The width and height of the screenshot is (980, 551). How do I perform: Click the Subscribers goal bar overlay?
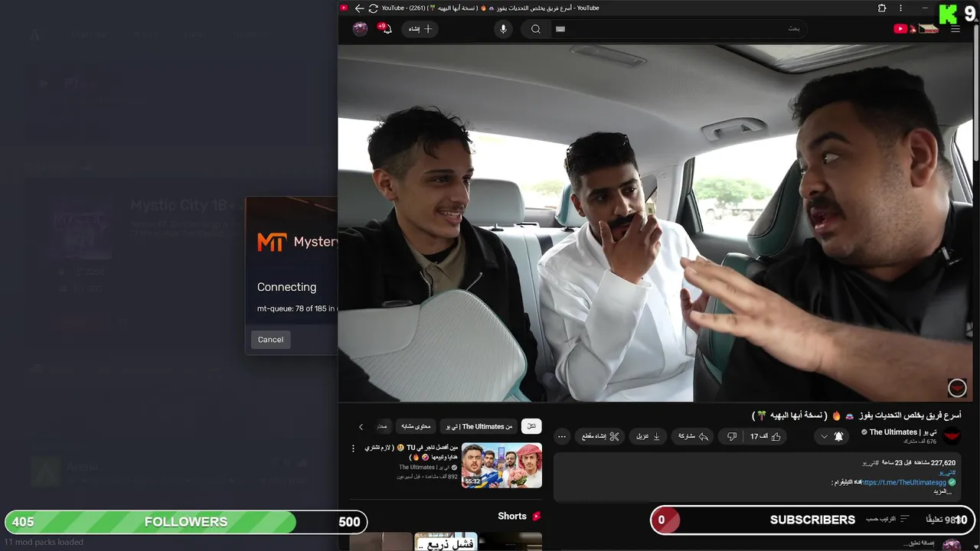pyautogui.click(x=813, y=520)
